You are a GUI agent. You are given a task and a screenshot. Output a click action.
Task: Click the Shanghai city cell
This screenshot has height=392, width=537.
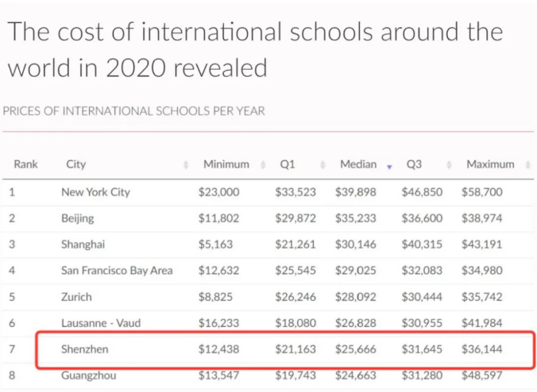(x=83, y=244)
